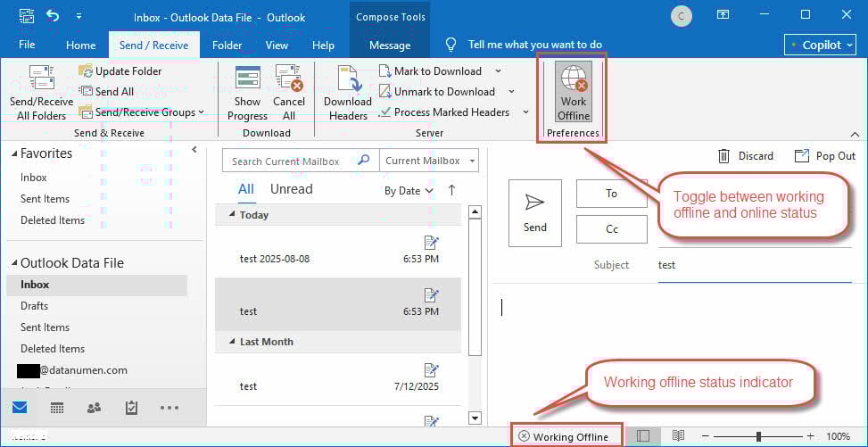
Task: Switch to the View tab
Action: (277, 45)
